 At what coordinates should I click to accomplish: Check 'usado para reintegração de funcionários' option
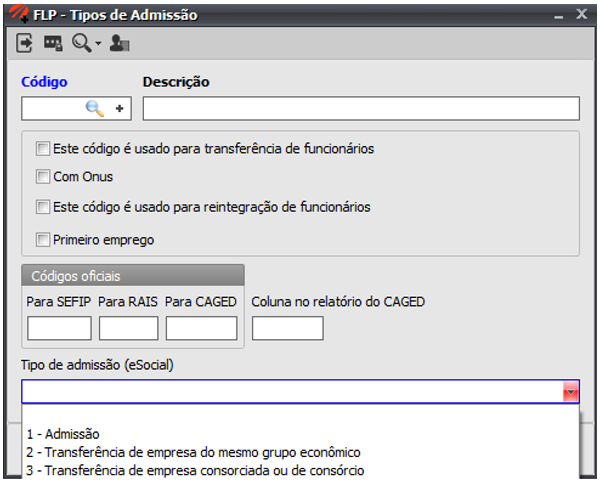(x=43, y=207)
